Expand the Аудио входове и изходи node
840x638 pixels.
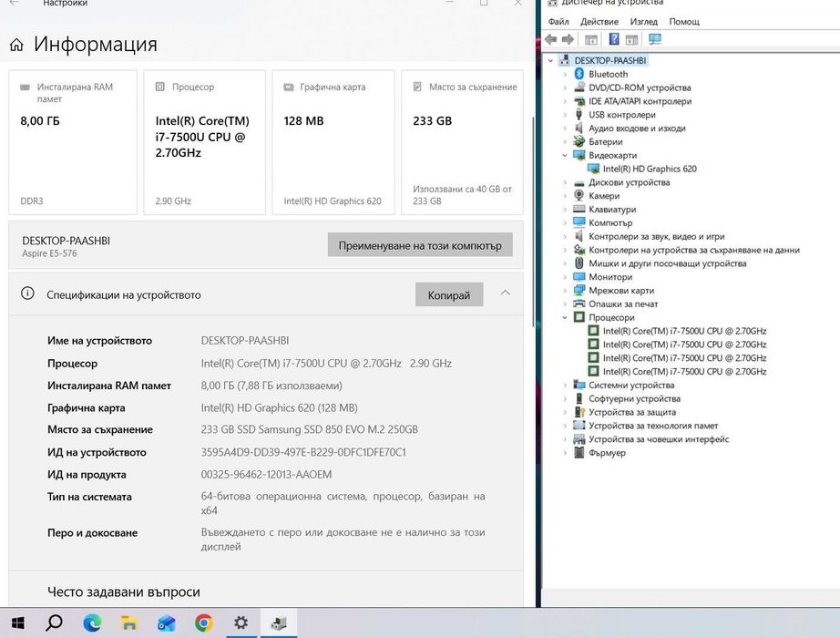click(564, 129)
